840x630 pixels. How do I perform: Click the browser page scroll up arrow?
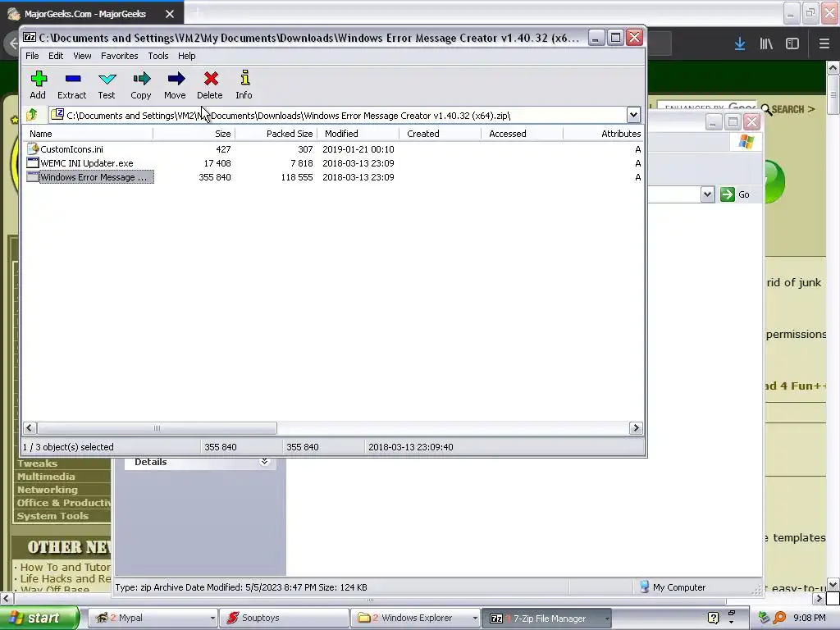pyautogui.click(x=833, y=67)
